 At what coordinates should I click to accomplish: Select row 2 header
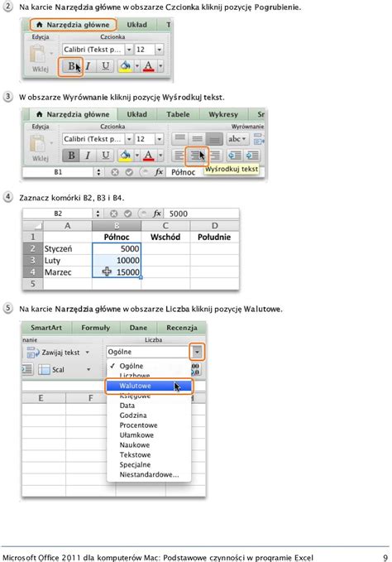32,248
